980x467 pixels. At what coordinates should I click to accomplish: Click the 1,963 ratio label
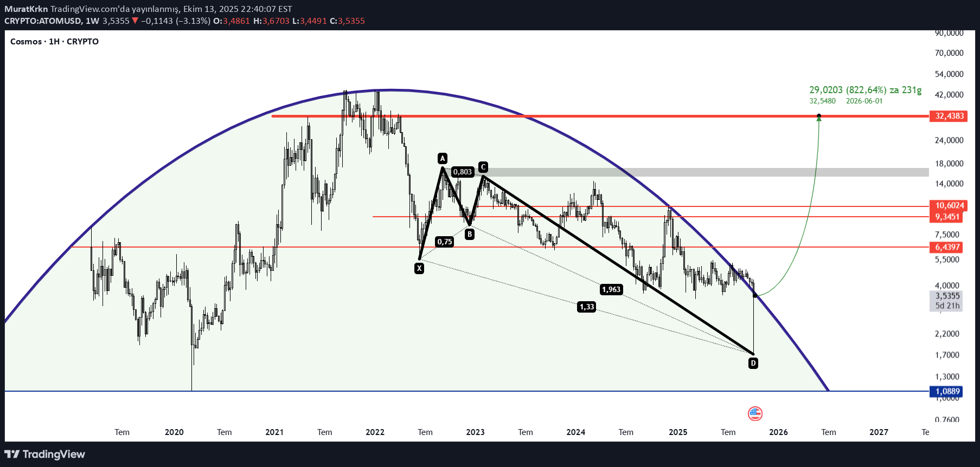(x=611, y=289)
